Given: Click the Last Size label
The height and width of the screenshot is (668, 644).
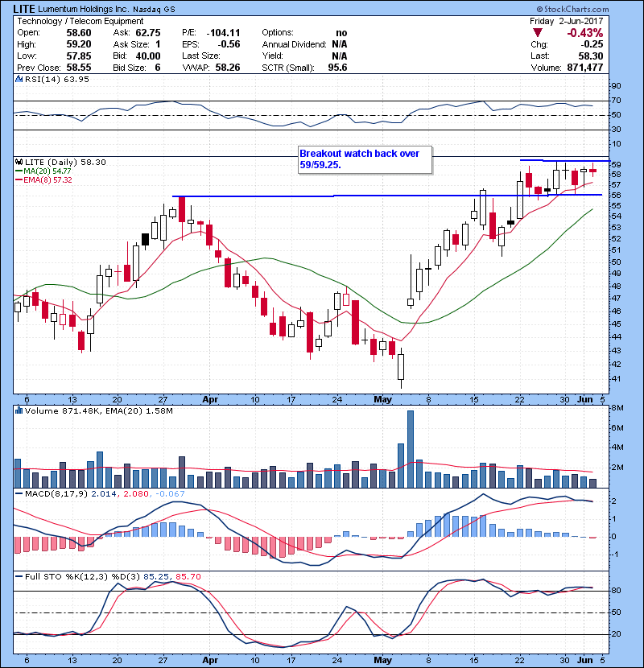Looking at the screenshot, I should (201, 56).
